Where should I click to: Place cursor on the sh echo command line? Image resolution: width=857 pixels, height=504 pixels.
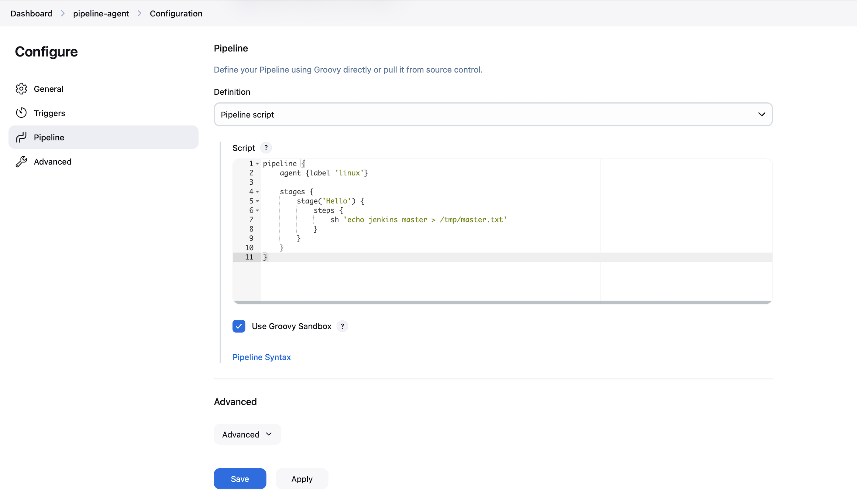pyautogui.click(x=418, y=220)
